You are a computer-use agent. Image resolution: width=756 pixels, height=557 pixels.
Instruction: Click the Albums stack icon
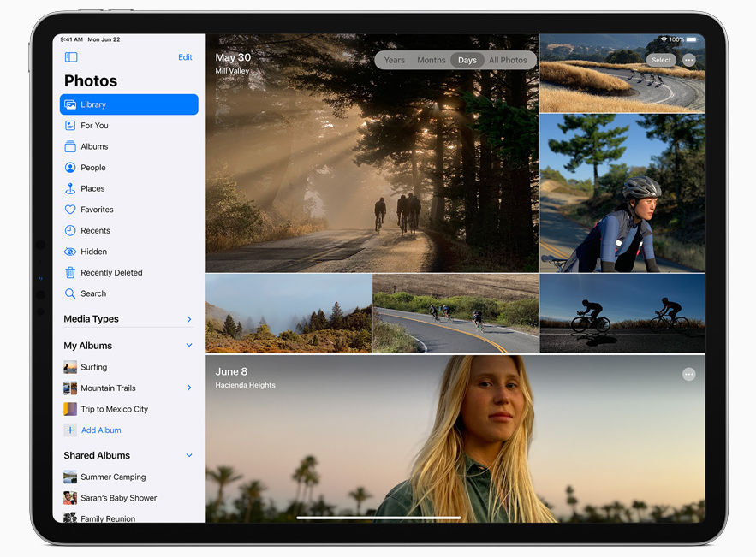coord(70,146)
